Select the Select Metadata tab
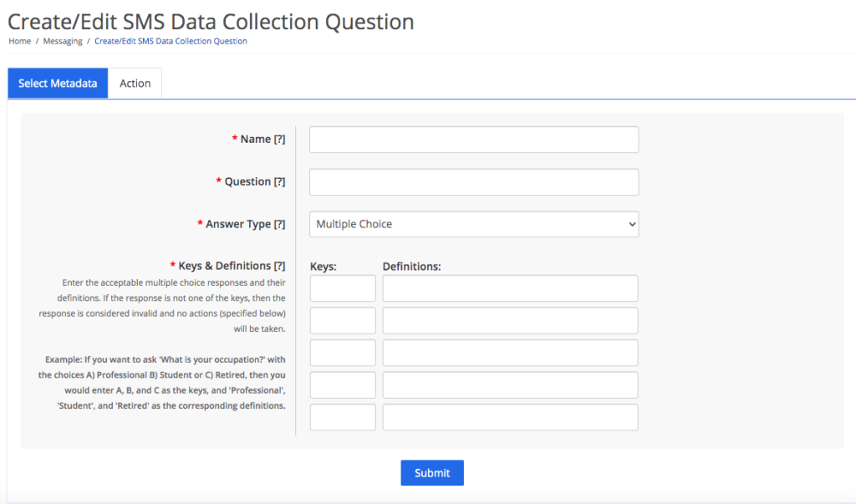 [x=57, y=83]
